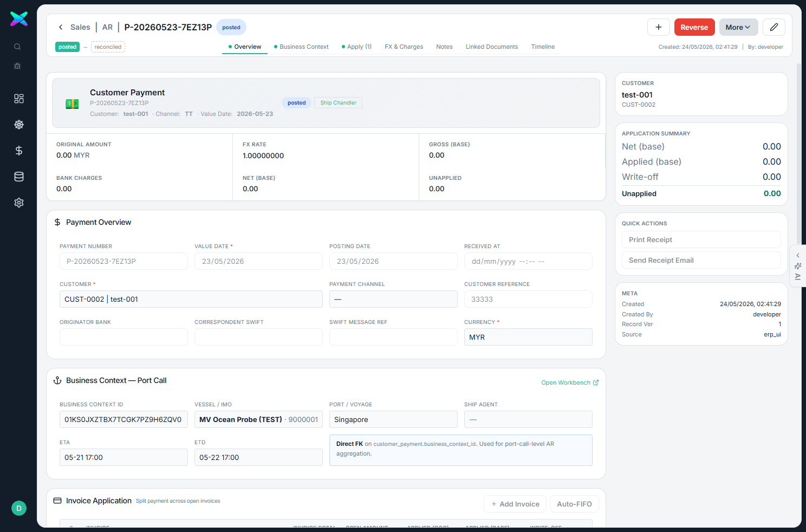Open Workbench link in Business Context
This screenshot has width=806, height=532.
[570, 382]
